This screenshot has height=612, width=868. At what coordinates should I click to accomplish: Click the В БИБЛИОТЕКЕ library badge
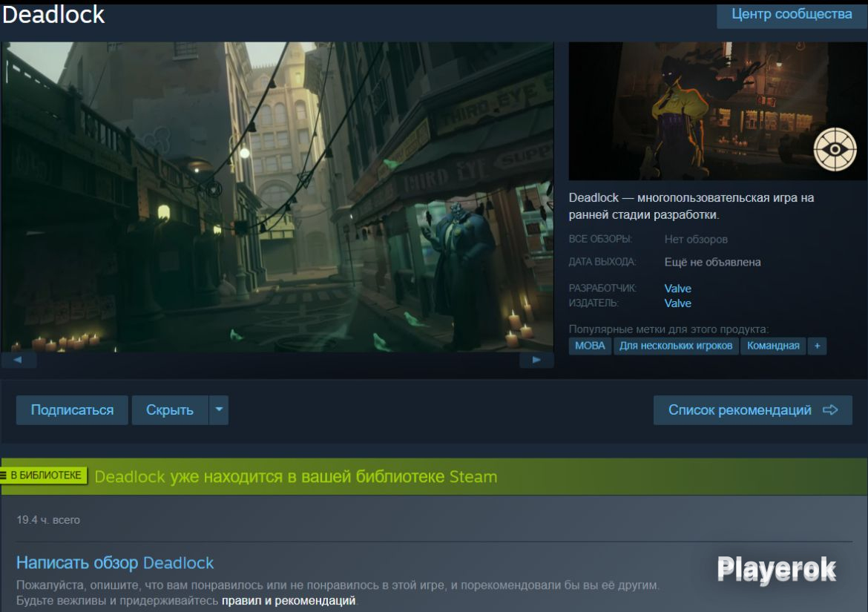(x=44, y=476)
